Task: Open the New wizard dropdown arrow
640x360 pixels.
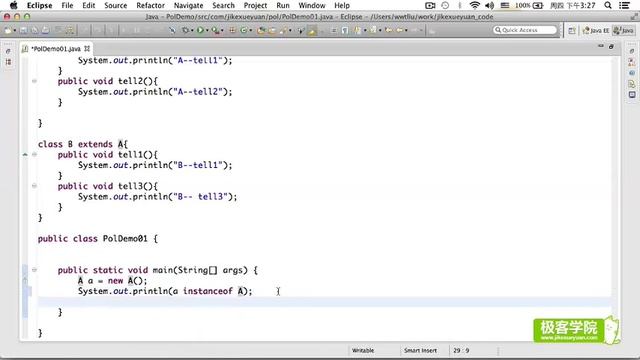Action: pyautogui.click(x=15, y=31)
